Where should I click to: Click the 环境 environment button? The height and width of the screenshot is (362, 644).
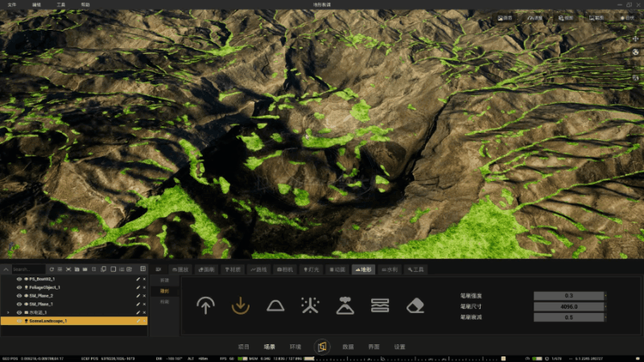click(295, 347)
